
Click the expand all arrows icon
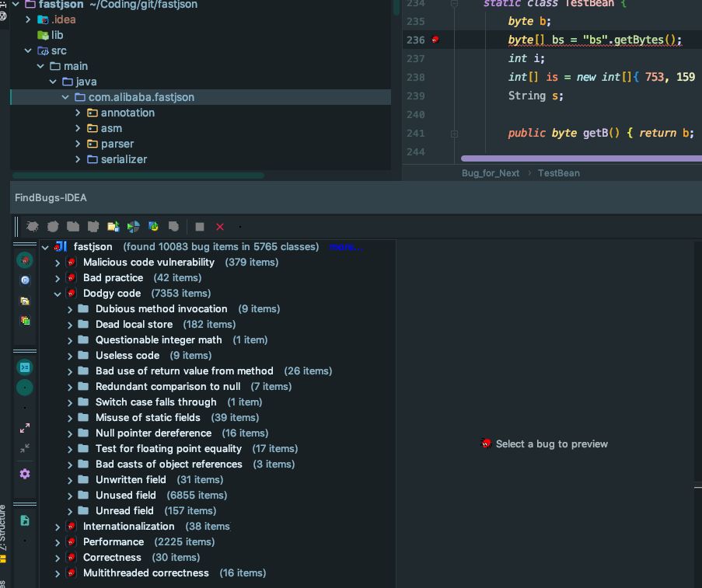click(x=25, y=428)
